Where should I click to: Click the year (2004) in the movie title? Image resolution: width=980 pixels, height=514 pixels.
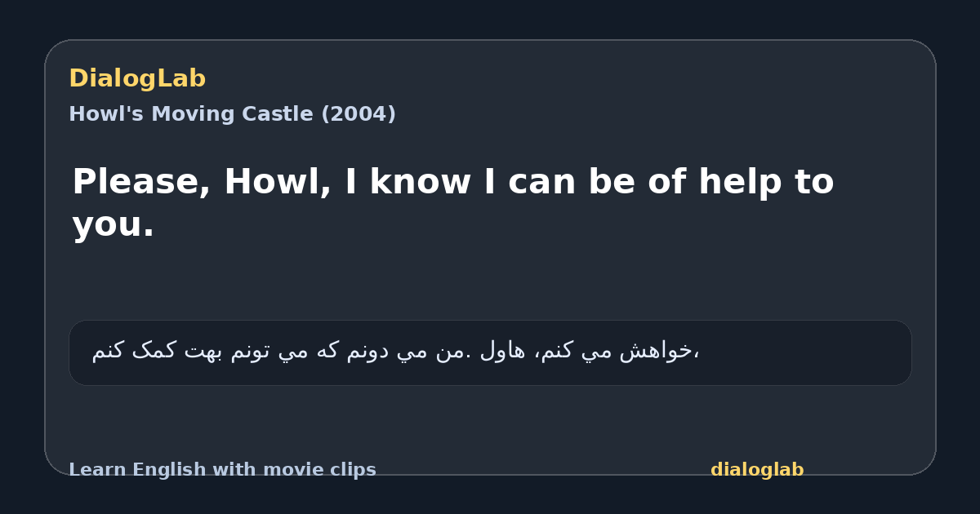(358, 114)
